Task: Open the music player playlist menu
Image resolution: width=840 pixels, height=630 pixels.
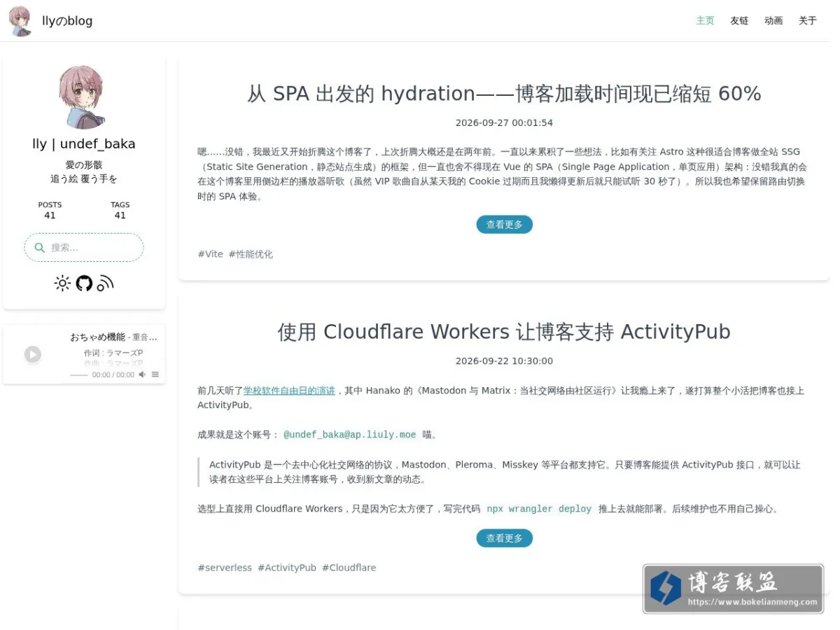Action: 155,374
